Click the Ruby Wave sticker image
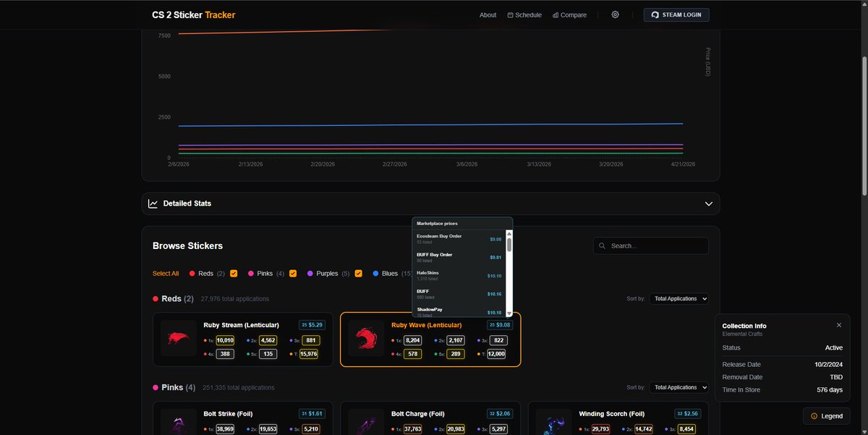Screen dimensions: 868x435 coord(365,338)
